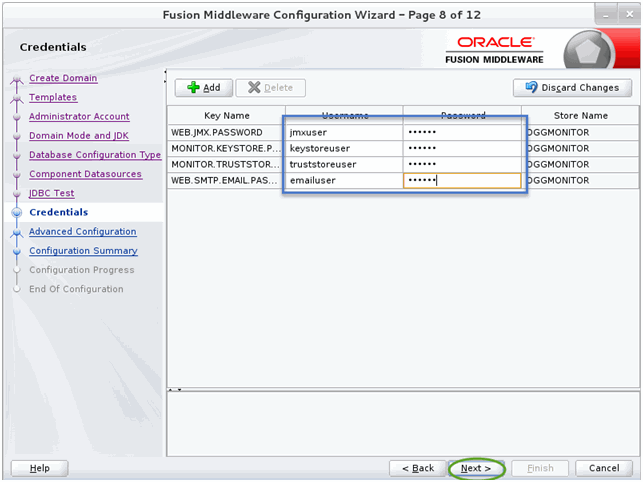This screenshot has height=482, width=643.
Task: Click the jmxuser username field
Action: (344, 132)
